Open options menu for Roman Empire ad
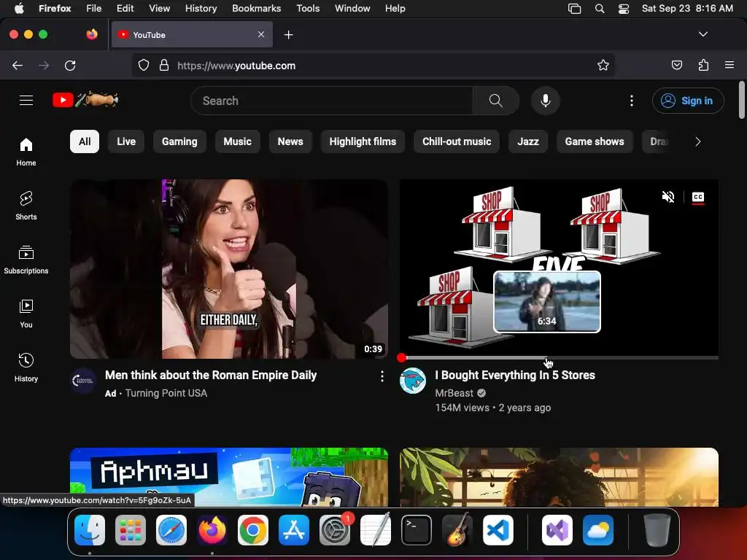Viewport: 747px width, 560px height. 382,376
